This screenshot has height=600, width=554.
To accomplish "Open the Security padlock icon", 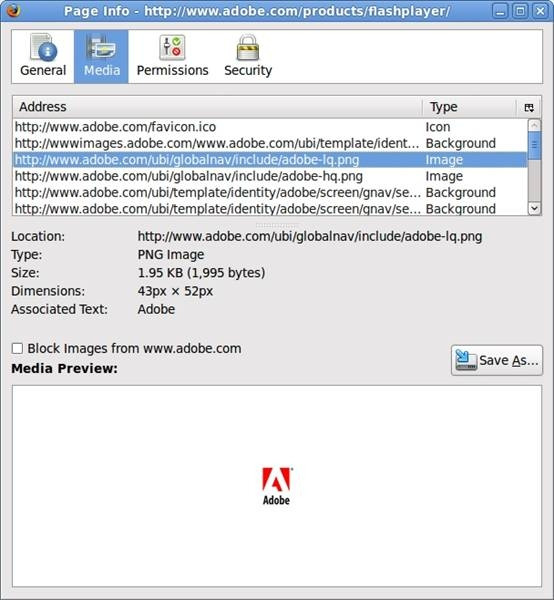I will tap(248, 47).
